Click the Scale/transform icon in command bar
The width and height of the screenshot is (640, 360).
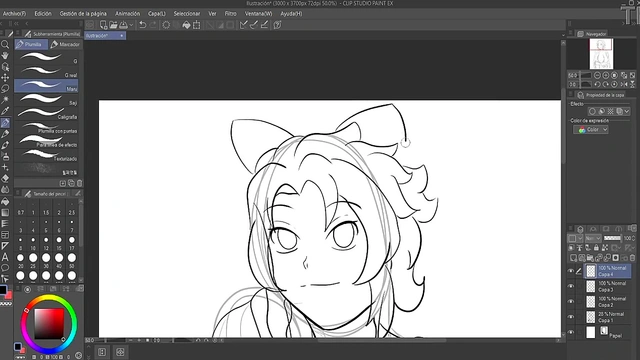[197, 25]
